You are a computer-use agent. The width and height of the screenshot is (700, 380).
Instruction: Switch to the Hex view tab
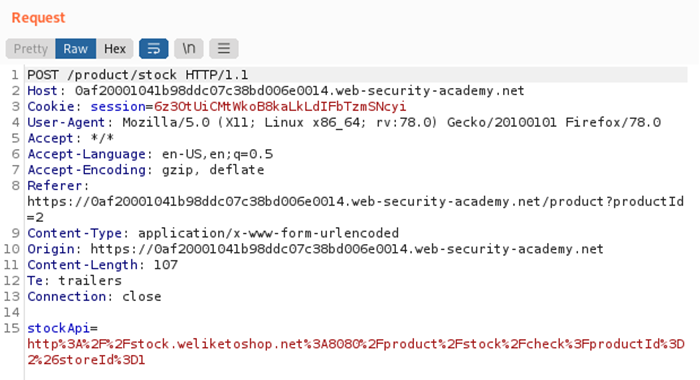115,48
